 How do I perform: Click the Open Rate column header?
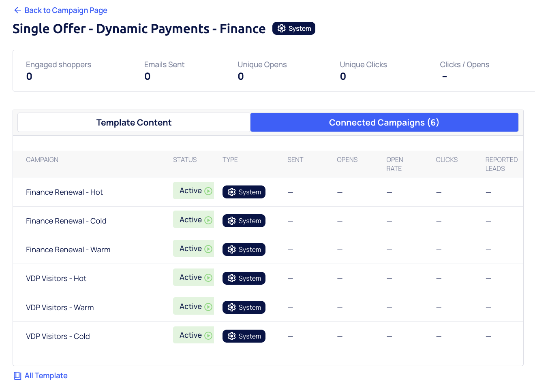pos(394,164)
